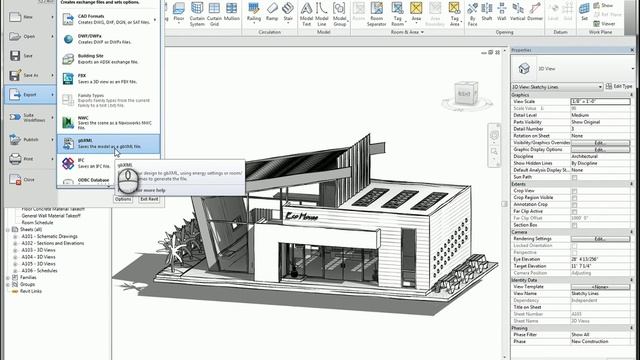The width and height of the screenshot is (640, 360).
Task: Toggle Far Clip Active checkbox
Action: (x=574, y=211)
